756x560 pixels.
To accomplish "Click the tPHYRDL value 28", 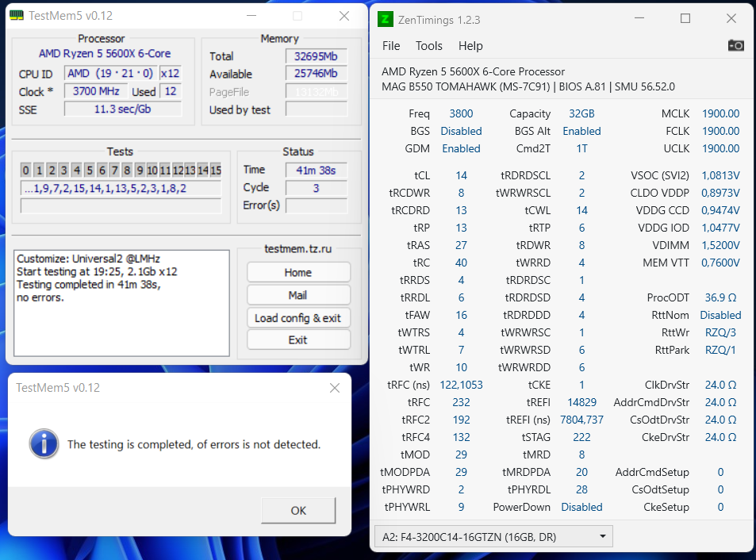I will click(581, 489).
